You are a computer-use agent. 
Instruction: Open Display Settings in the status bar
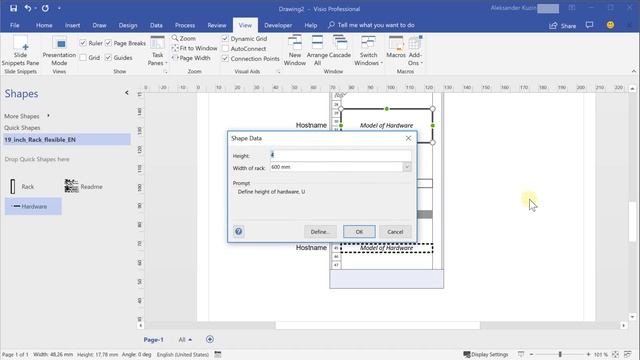pyautogui.click(x=486, y=354)
